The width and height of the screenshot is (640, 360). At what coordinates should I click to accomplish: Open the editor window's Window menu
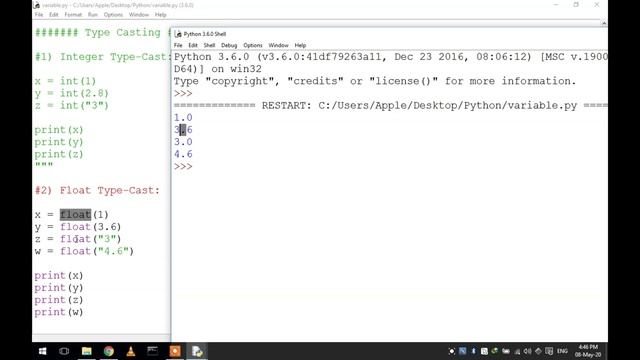139,15
